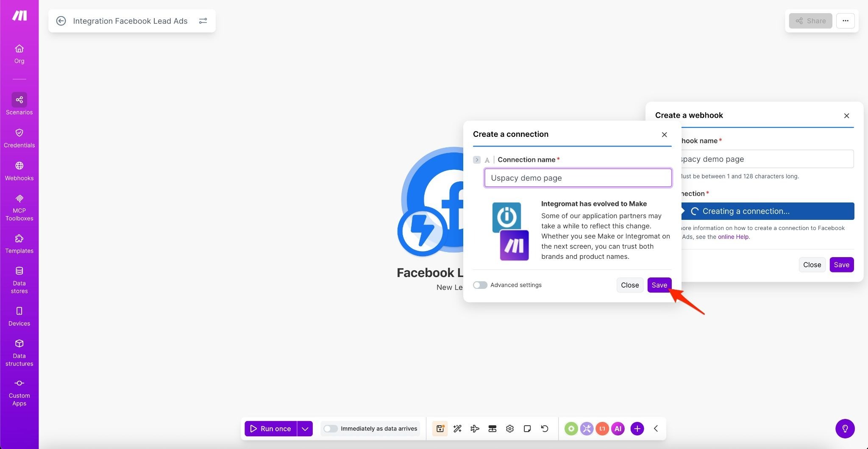Click the save scenario icon in toolbar
The image size is (868, 449).
[x=440, y=429]
